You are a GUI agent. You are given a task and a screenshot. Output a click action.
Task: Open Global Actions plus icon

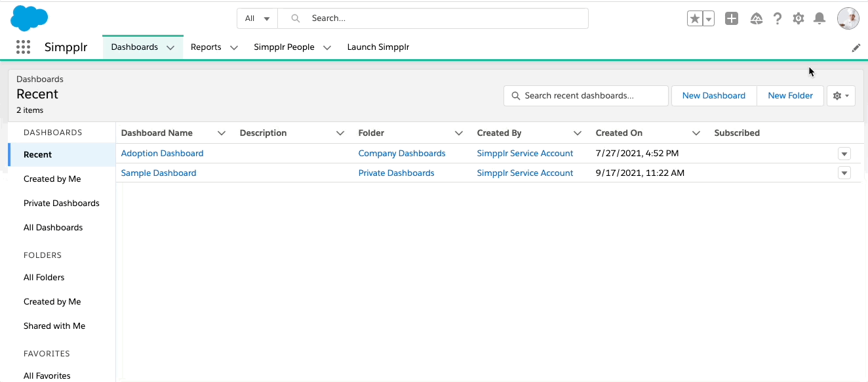pyautogui.click(x=732, y=18)
